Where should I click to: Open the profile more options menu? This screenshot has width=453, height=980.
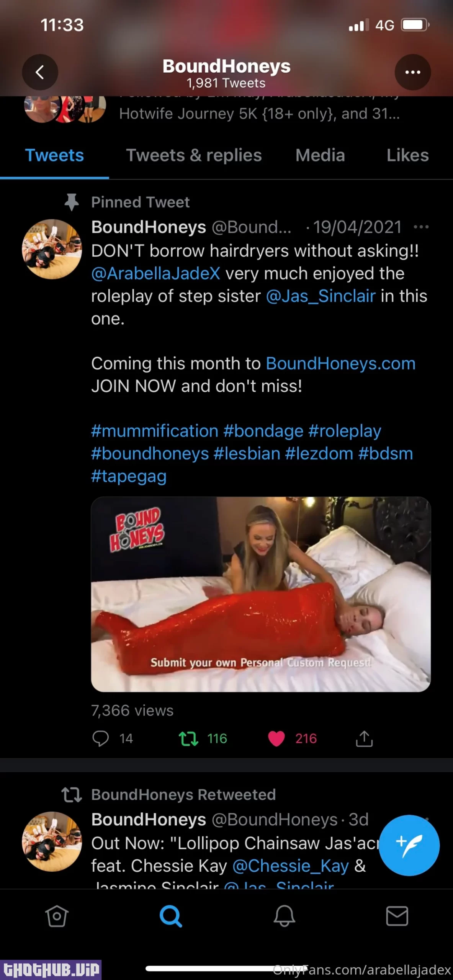point(412,72)
